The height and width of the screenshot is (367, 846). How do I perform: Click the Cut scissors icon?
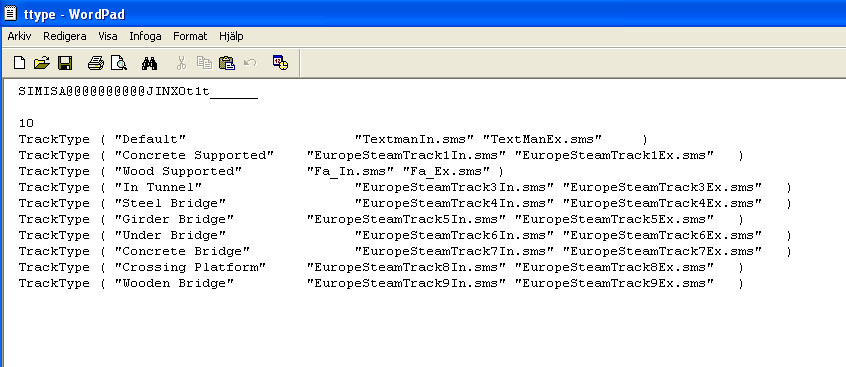[181, 63]
